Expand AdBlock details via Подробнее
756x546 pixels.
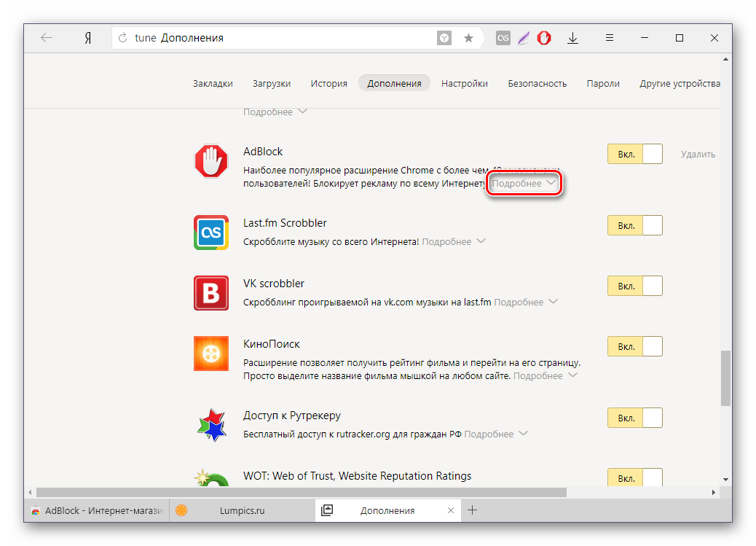[x=524, y=184]
